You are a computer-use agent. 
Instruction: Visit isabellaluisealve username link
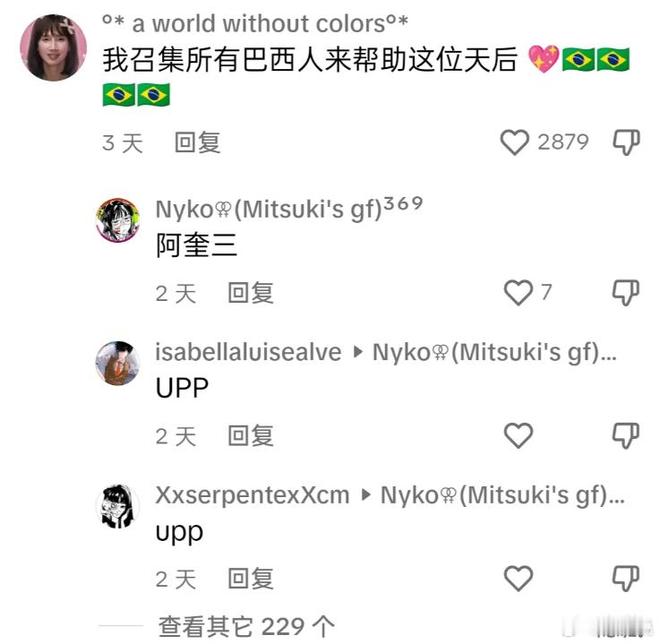point(248,352)
